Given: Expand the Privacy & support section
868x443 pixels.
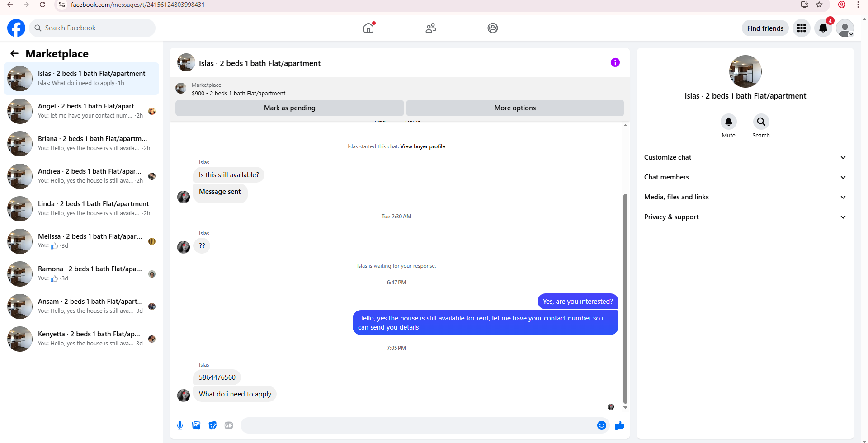Looking at the screenshot, I should click(x=745, y=217).
